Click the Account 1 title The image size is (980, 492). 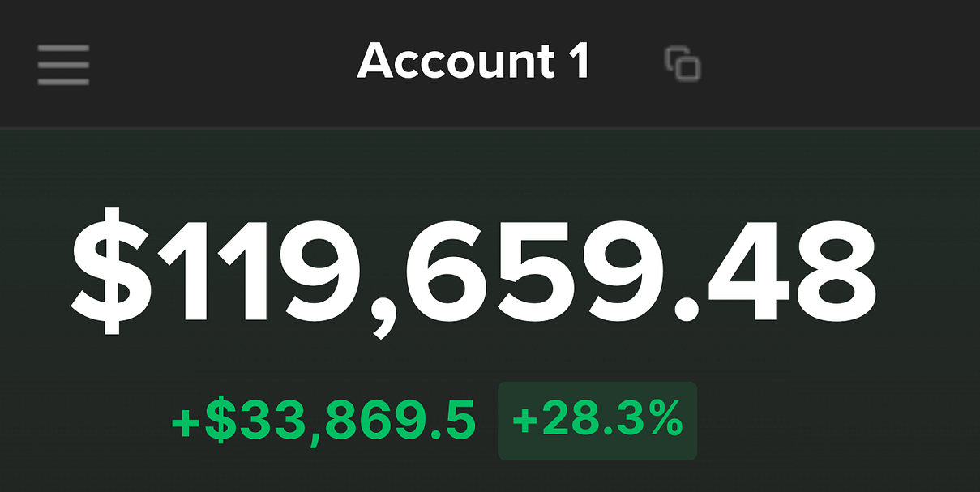click(473, 62)
